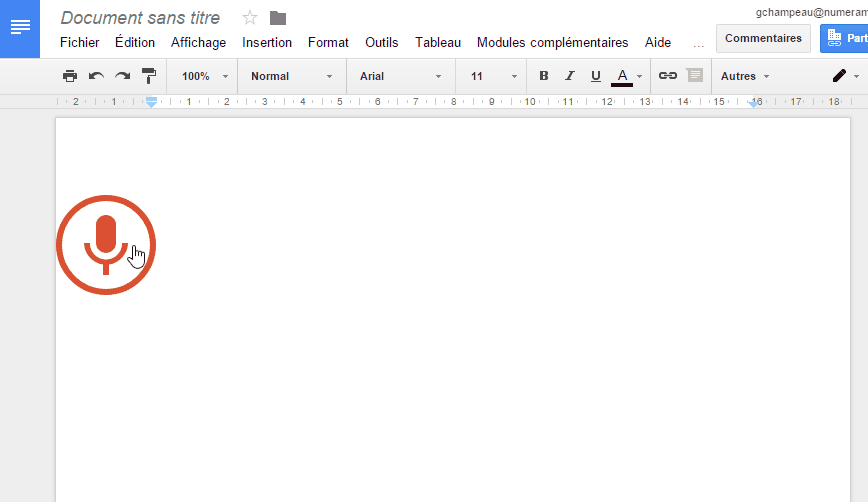
Task: Rename Document sans titre title
Action: [140, 18]
